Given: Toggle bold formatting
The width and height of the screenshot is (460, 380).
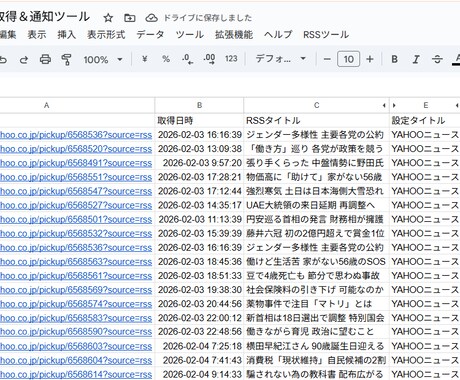Looking at the screenshot, I should pos(395,59).
